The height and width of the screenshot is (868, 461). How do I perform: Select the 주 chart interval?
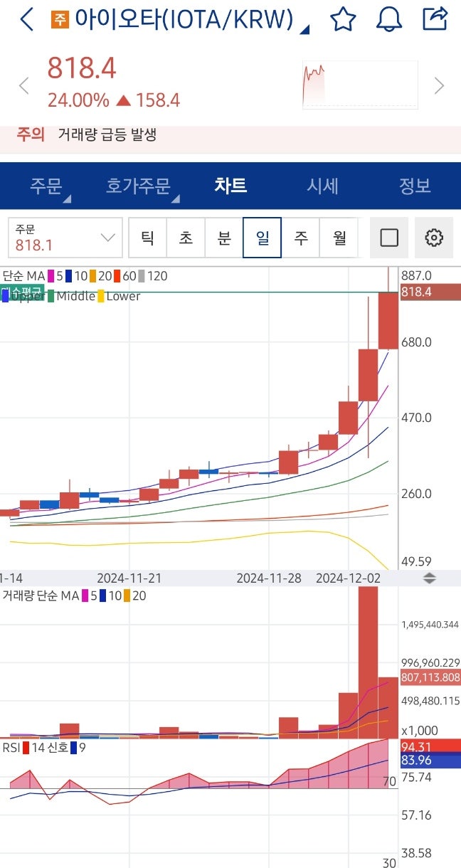point(301,238)
